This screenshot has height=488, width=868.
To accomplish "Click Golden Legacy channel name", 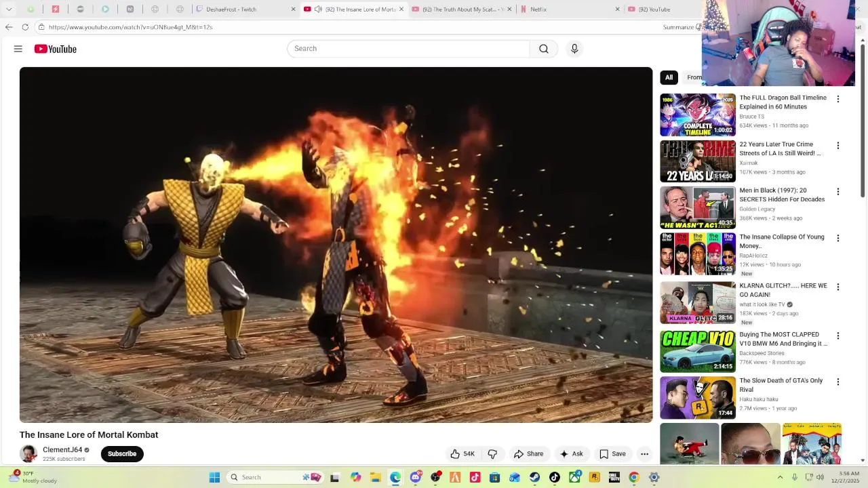I will 757,209.
